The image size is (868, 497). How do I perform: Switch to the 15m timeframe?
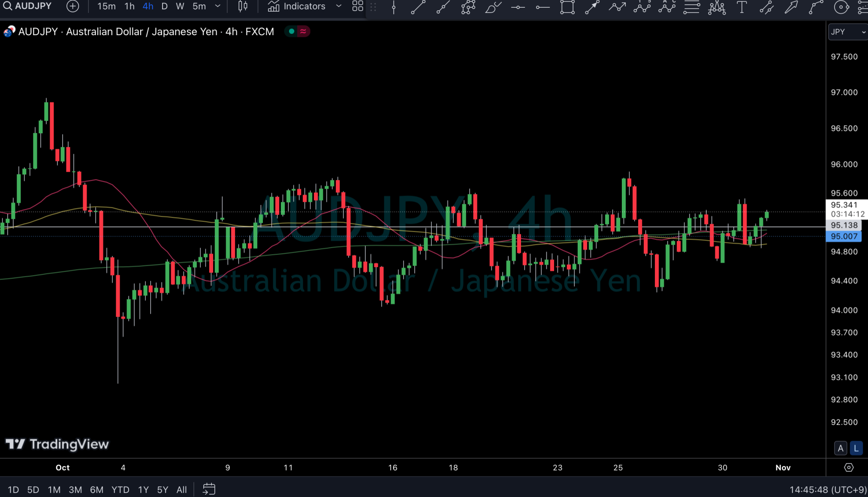click(x=106, y=6)
